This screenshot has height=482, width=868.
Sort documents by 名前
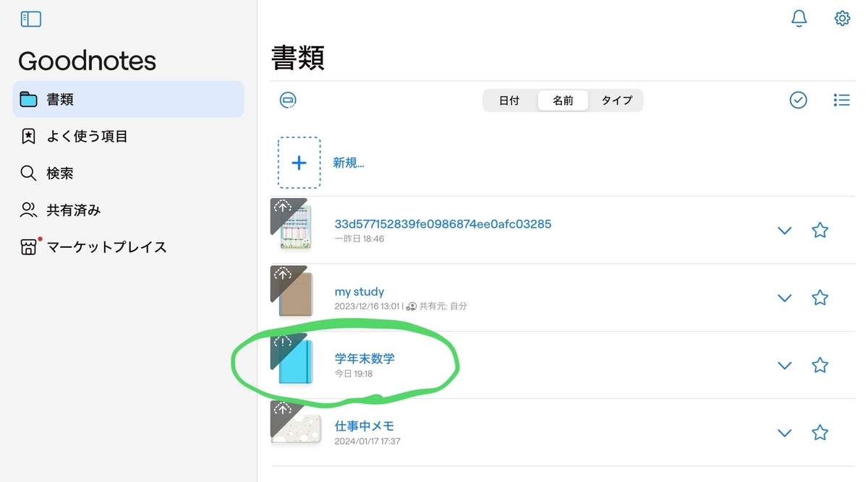(563, 100)
